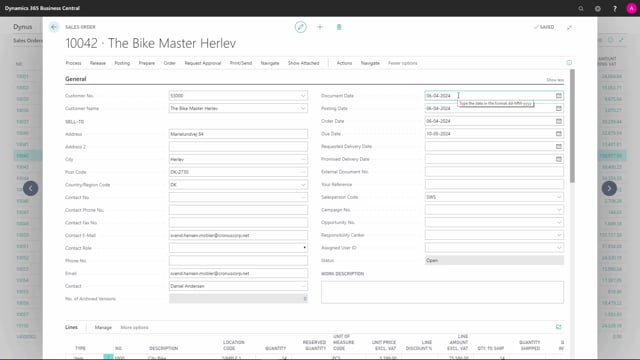Expand the Salesperson Code dropdown
Screen dimensions: 640x360
tap(559, 197)
